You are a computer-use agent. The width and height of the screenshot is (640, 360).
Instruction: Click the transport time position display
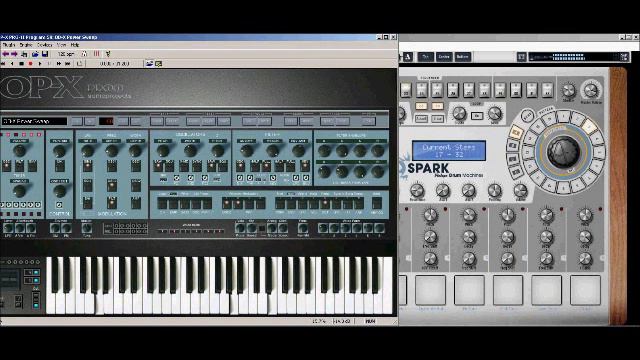114,64
